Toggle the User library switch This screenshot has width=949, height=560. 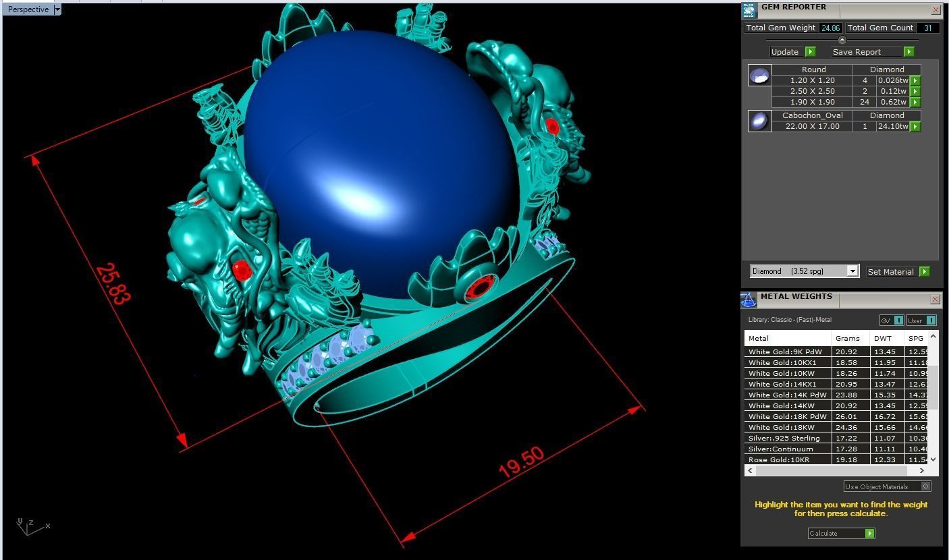[x=921, y=320]
